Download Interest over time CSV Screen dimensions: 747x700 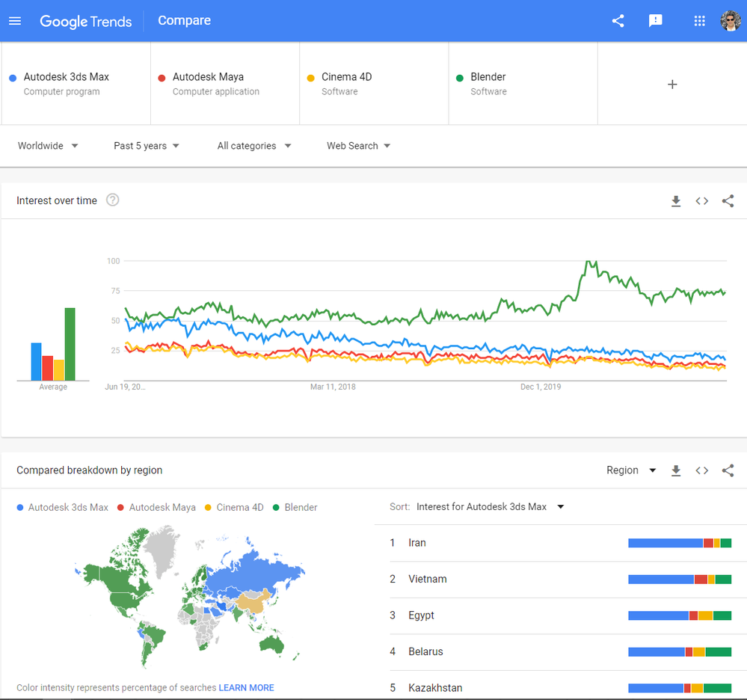pos(675,201)
